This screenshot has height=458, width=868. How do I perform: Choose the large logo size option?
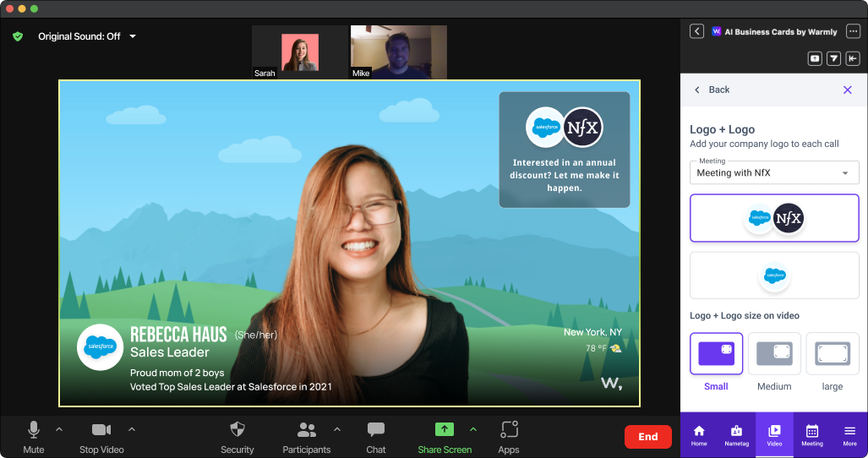pos(832,354)
